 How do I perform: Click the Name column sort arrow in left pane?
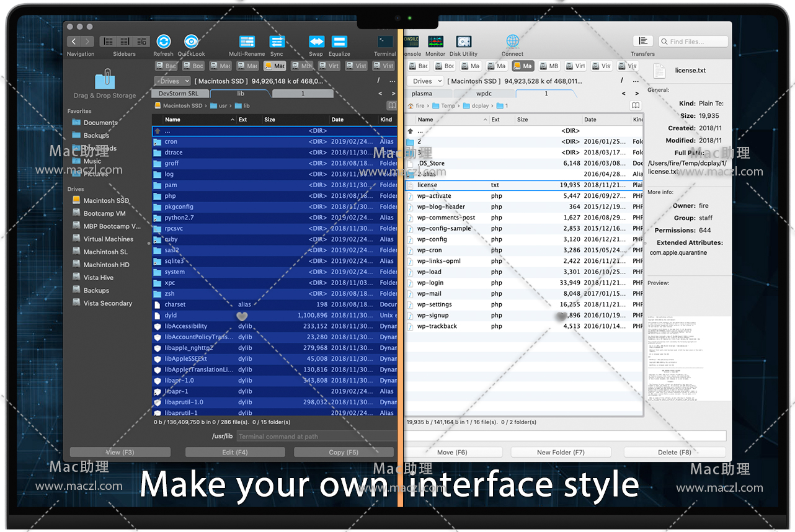[233, 120]
